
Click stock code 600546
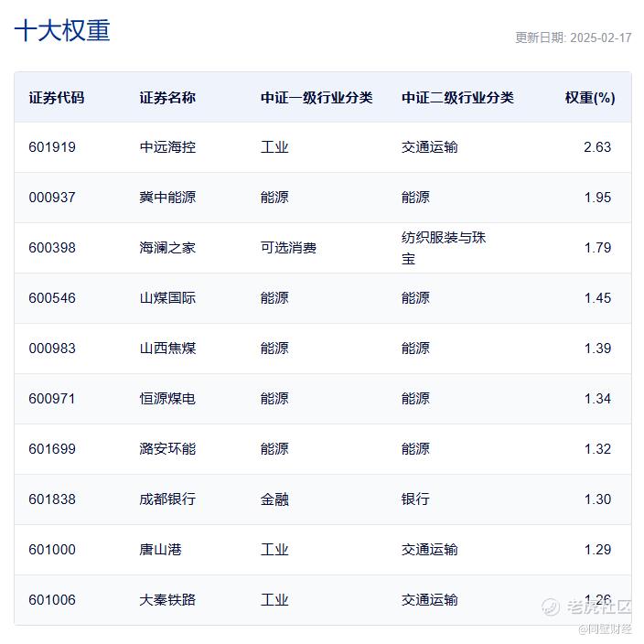click(x=52, y=298)
